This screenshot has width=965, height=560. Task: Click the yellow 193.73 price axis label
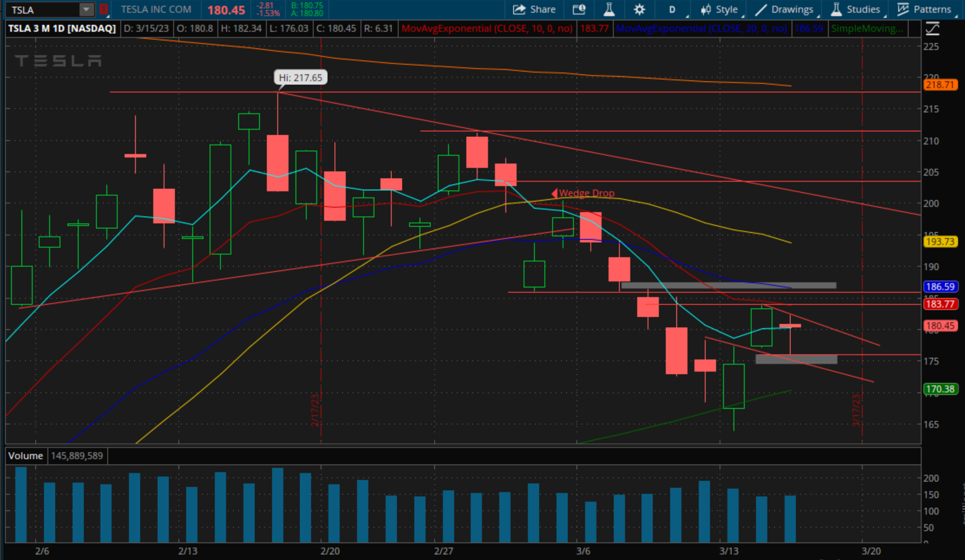pos(940,242)
